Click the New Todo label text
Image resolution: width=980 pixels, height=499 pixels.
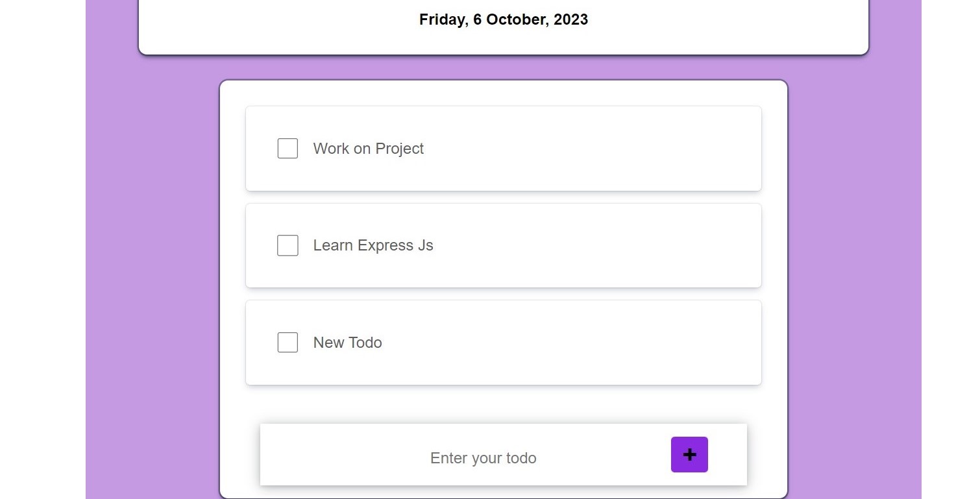[347, 343]
